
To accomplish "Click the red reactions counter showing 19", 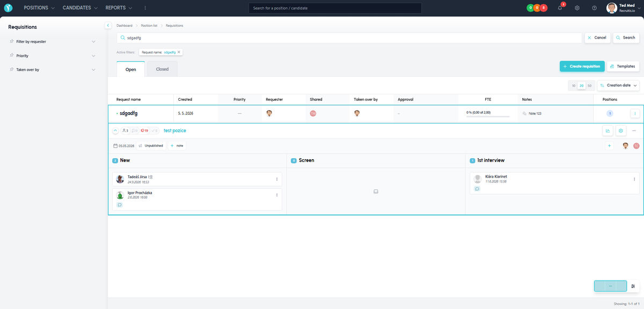I will point(144,130).
